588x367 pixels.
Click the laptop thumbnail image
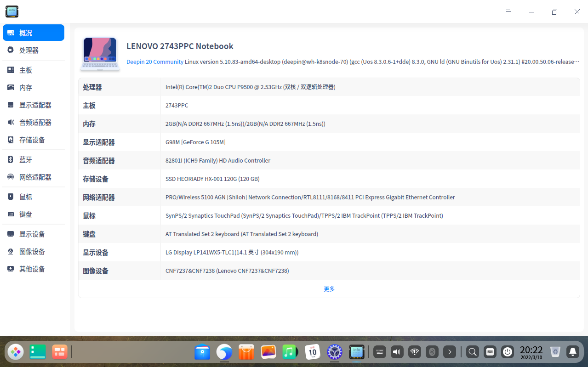click(100, 54)
